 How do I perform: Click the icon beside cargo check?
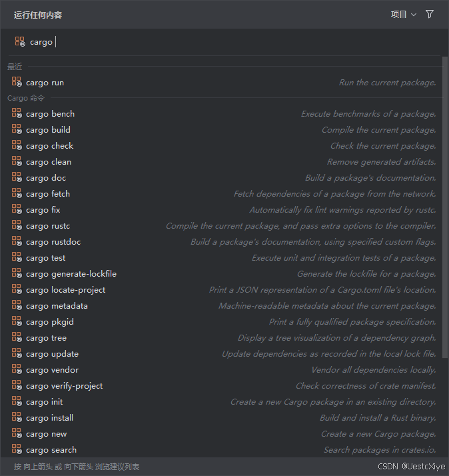pyautogui.click(x=17, y=145)
